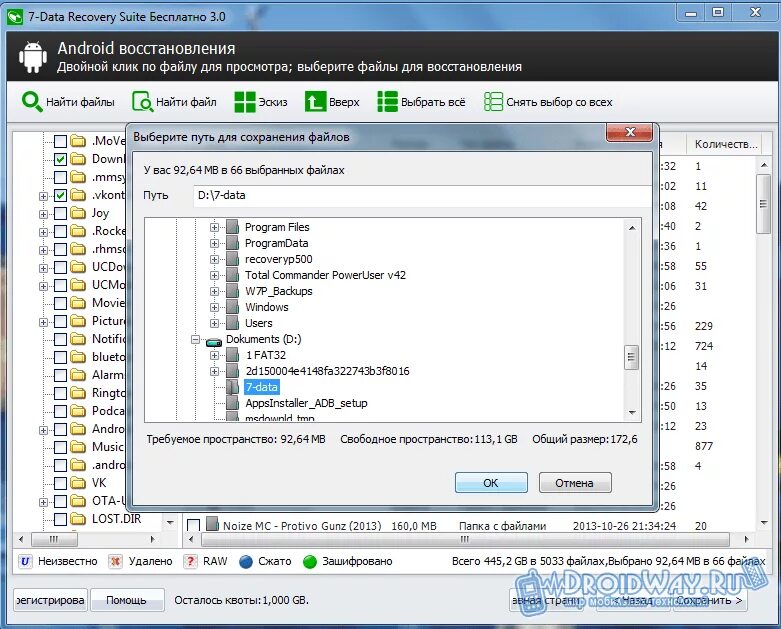Image resolution: width=781 pixels, height=629 pixels.
Task: Click the Сохранить > button
Action: click(709, 600)
